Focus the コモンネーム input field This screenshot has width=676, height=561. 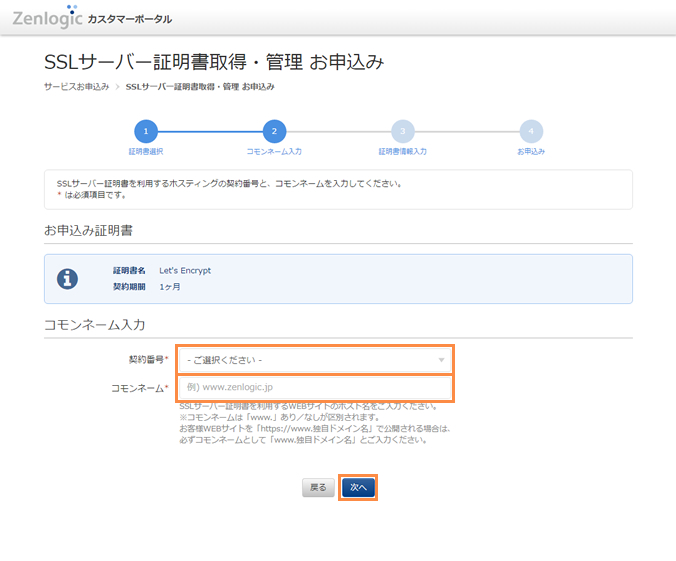tap(315, 387)
